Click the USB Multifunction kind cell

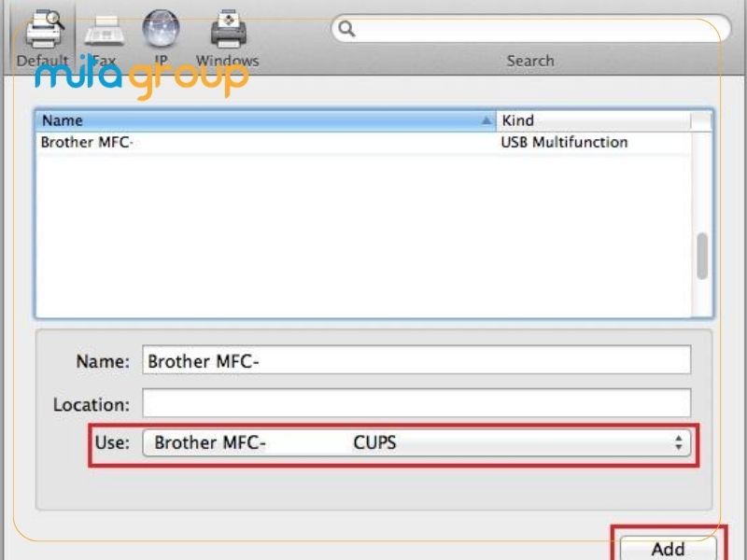(x=564, y=143)
